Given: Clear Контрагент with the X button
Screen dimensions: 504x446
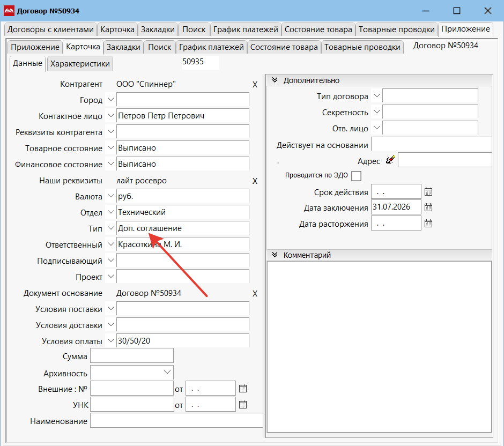Looking at the screenshot, I should tap(255, 85).
